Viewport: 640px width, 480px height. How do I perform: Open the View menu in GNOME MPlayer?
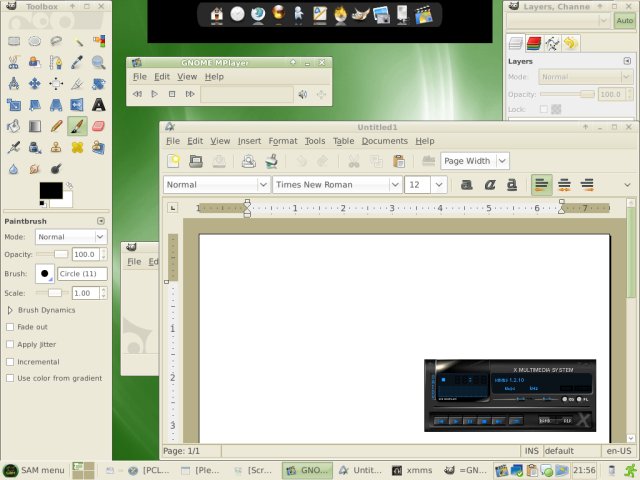pyautogui.click(x=187, y=76)
